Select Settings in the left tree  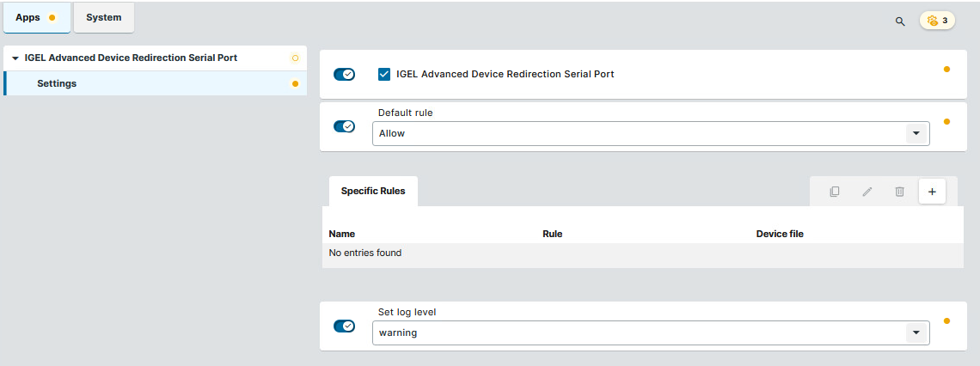57,83
